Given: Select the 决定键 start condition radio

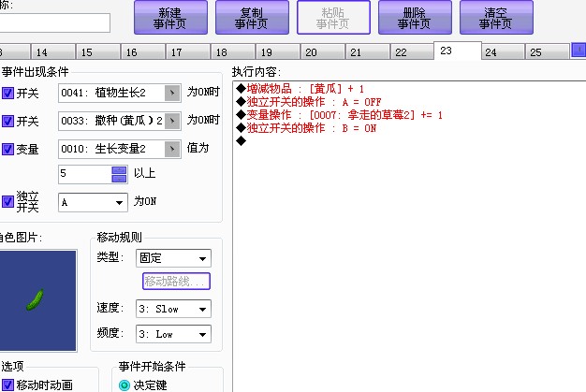Looking at the screenshot, I should coord(125,385).
